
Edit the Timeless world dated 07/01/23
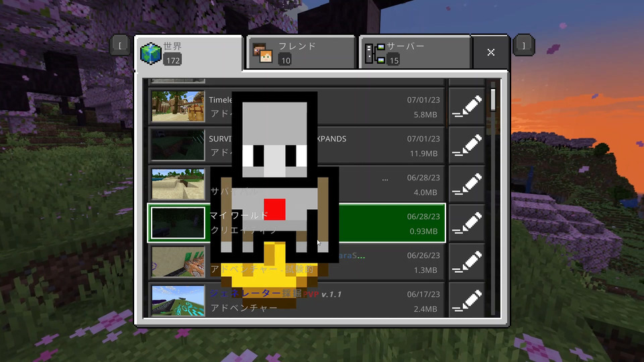click(x=467, y=107)
